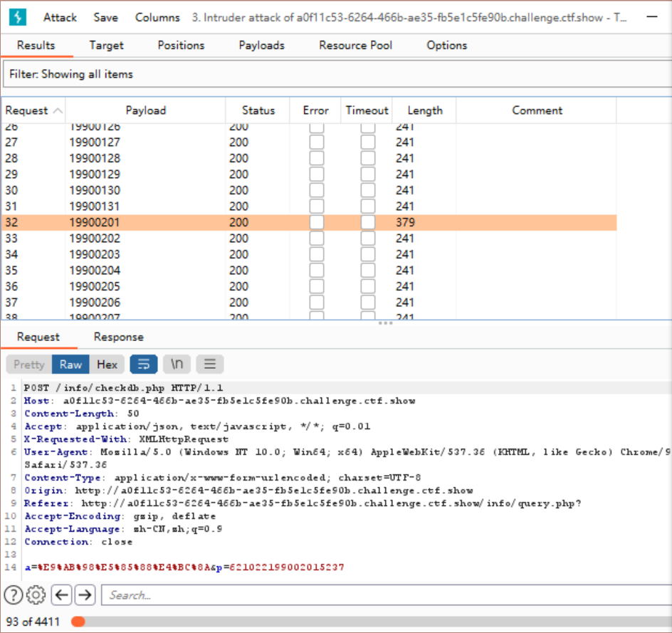Minimize the Intruder attack window
The width and height of the screenshot is (672, 633).
(652, 17)
